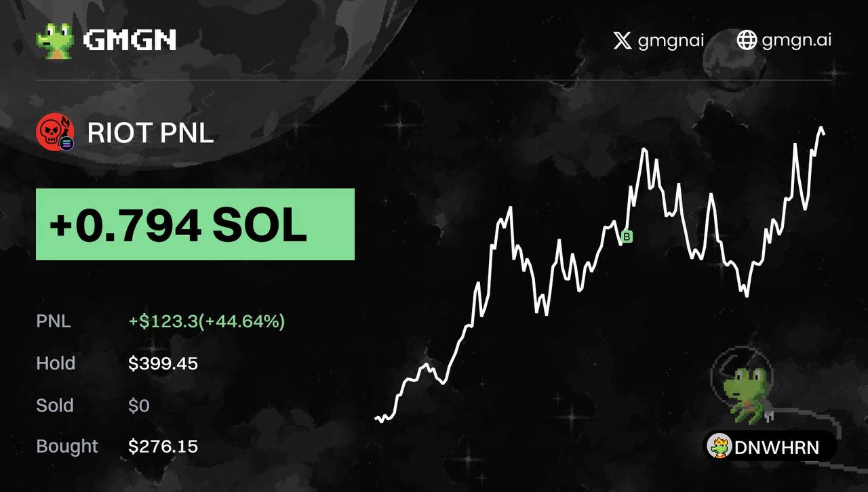Click the DNWHRN username badge

770,447
